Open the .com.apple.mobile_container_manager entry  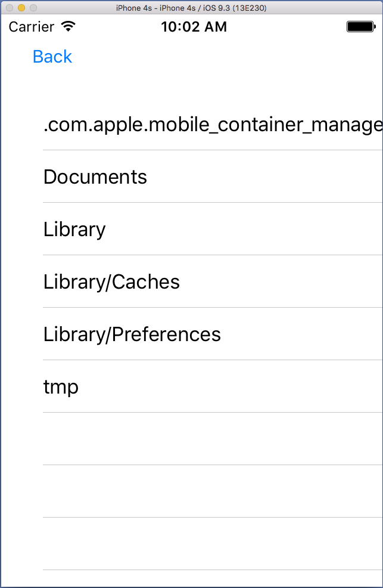pos(212,125)
